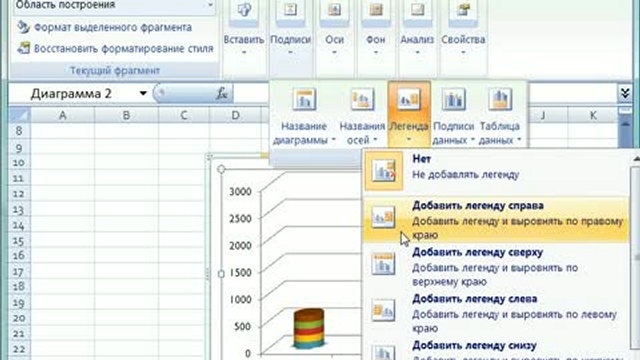The width and height of the screenshot is (640, 360).
Task: Select row 20 header
Action: pyautogui.click(x=19, y=318)
